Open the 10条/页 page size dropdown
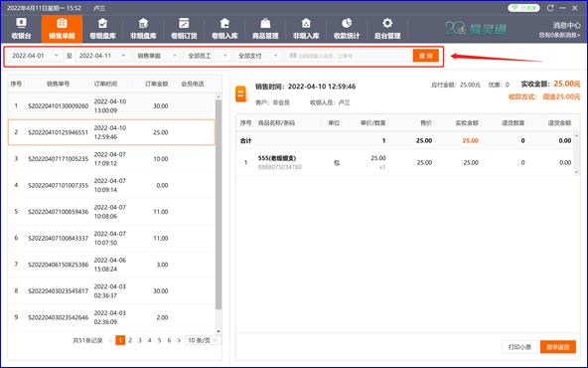 203,340
